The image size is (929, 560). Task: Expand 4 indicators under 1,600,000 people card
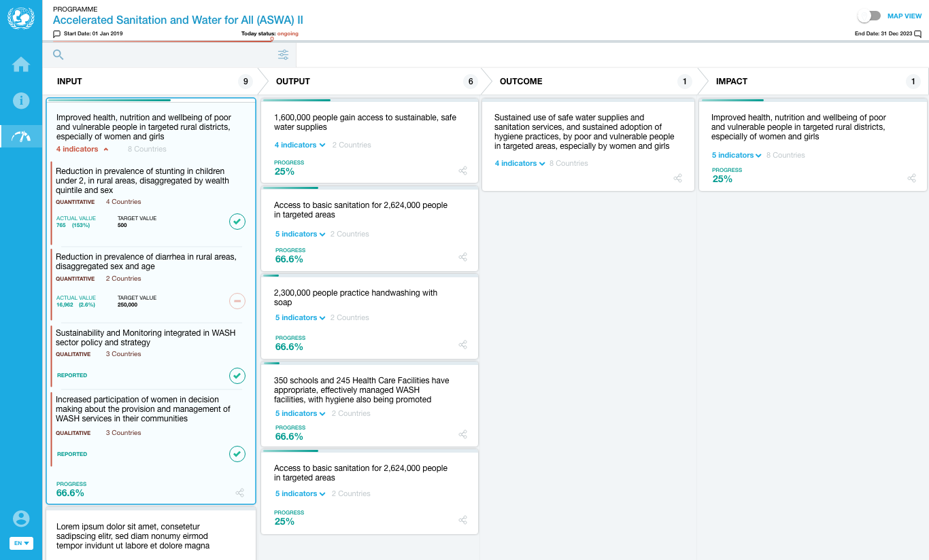pos(300,145)
